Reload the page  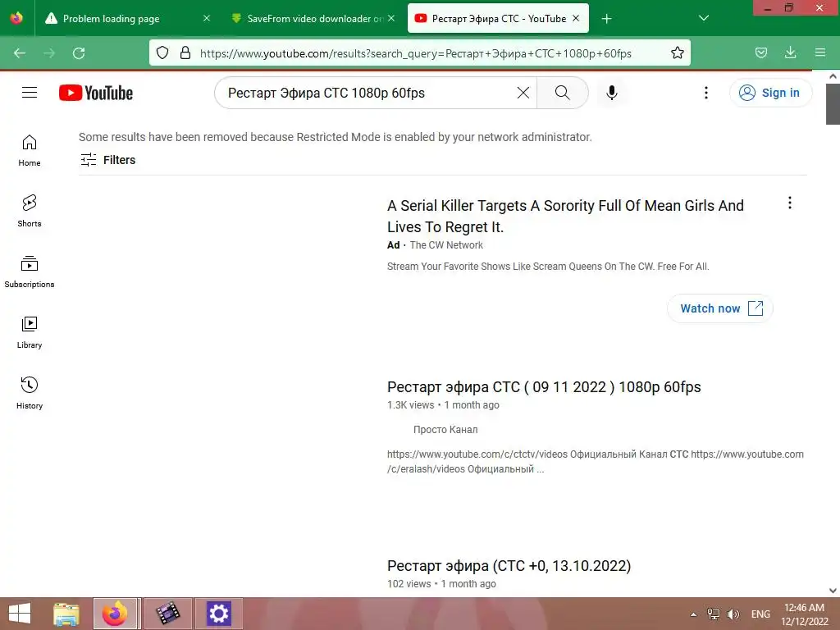(79, 53)
